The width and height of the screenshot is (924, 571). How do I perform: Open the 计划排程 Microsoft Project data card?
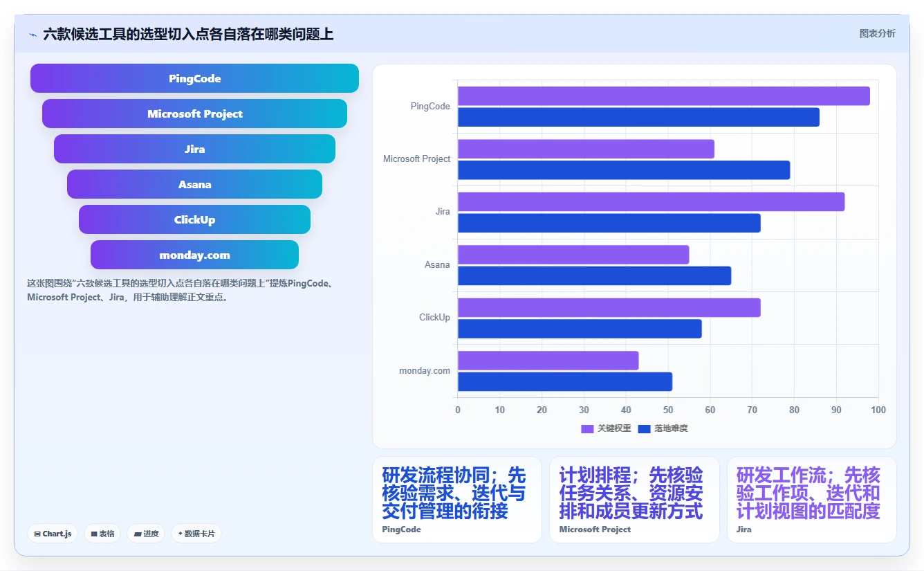pyautogui.click(x=634, y=500)
